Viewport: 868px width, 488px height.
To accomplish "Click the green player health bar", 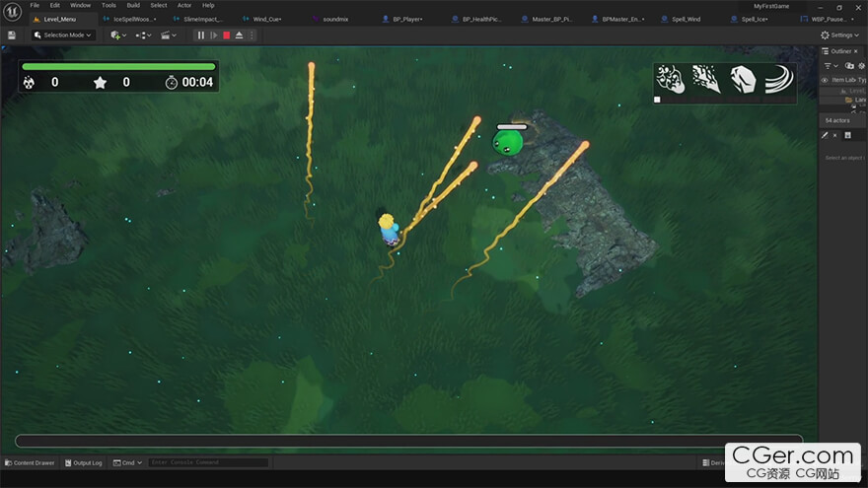I will [x=118, y=66].
